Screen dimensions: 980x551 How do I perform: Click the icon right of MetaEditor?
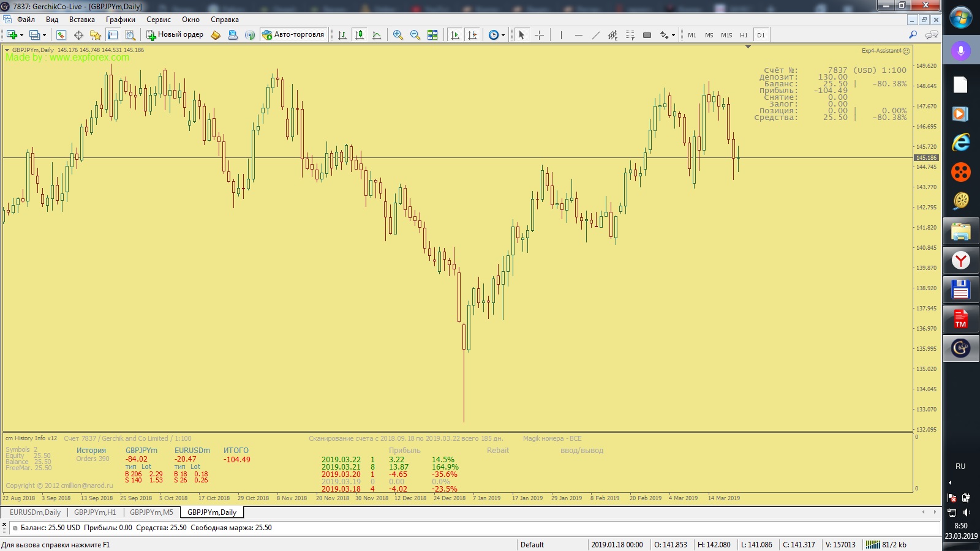[x=233, y=35]
